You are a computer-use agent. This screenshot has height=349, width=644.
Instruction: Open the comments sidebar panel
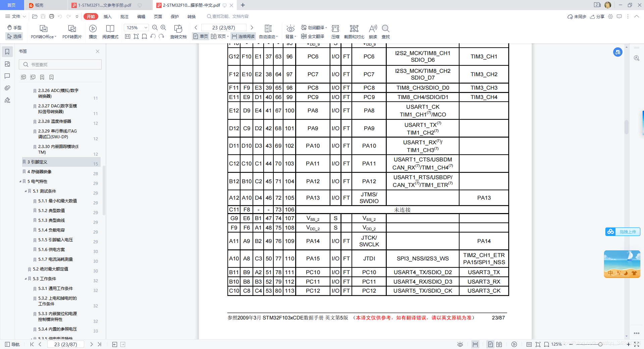tap(7, 76)
